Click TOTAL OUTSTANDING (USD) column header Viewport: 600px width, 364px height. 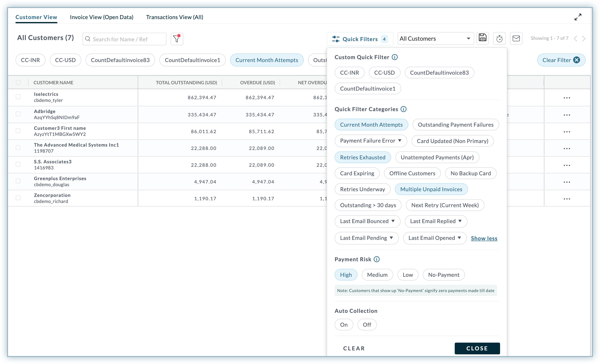(x=186, y=82)
